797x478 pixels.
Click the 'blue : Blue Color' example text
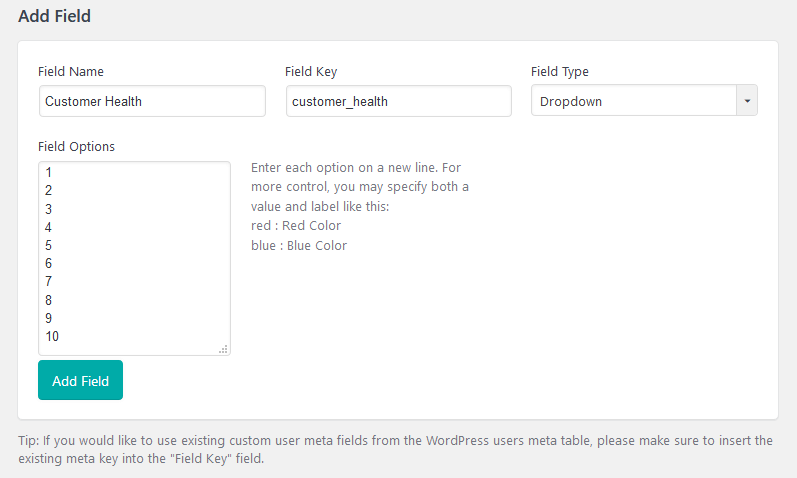click(x=299, y=246)
